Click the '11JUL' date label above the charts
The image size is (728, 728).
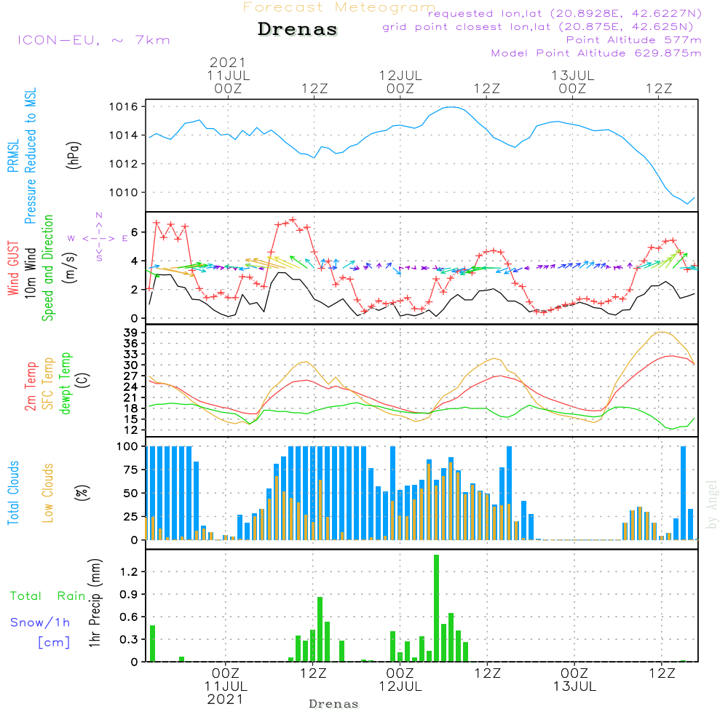pyautogui.click(x=229, y=75)
